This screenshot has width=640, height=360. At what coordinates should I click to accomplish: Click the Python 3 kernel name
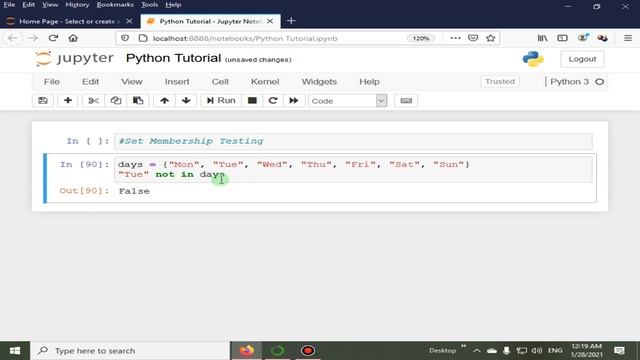569,82
